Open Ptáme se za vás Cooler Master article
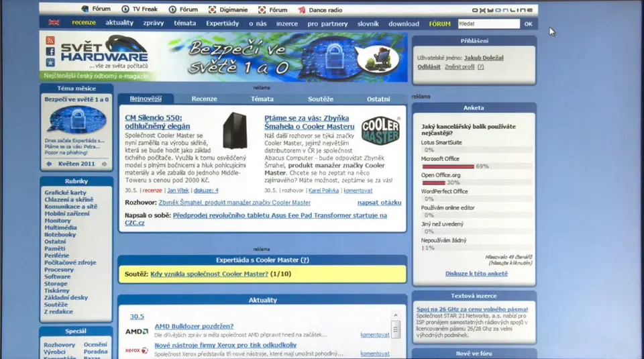Viewport: 644px width, 359px height. [x=309, y=122]
